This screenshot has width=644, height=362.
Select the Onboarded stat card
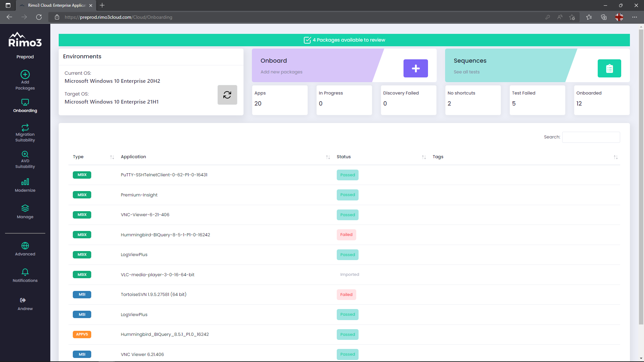tap(601, 100)
